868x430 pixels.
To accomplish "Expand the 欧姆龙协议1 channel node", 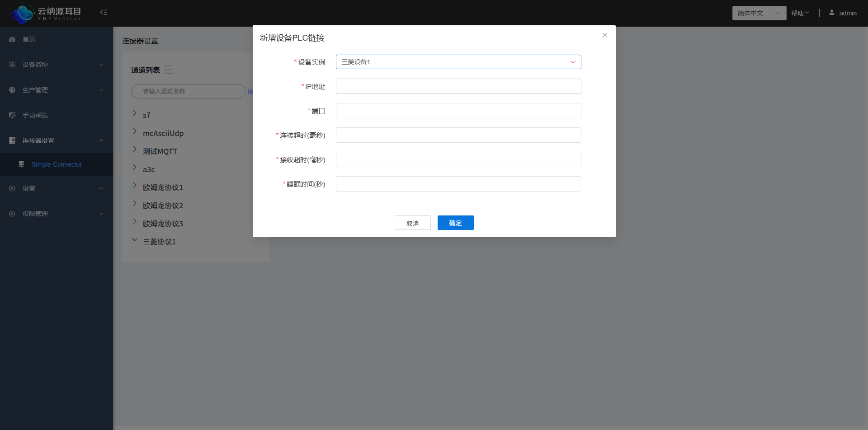I will tap(135, 186).
